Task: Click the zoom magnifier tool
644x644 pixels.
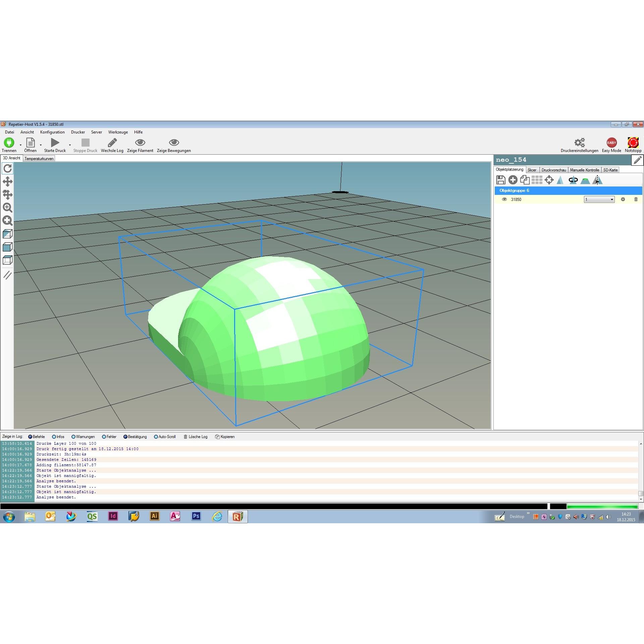Action: click(7, 208)
